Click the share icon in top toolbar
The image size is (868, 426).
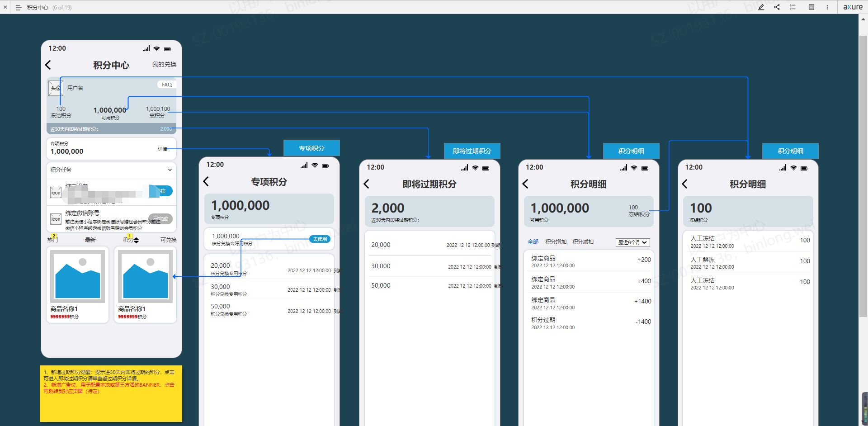click(x=777, y=7)
